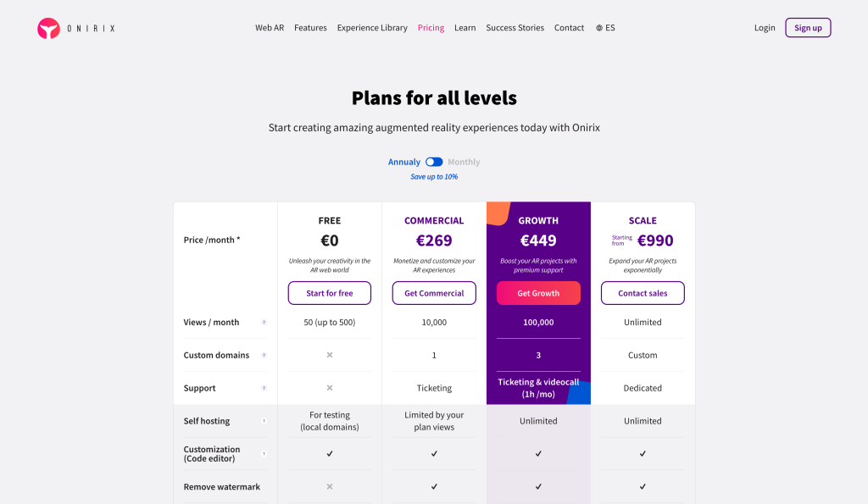Click the Views / month help icon

[264, 322]
